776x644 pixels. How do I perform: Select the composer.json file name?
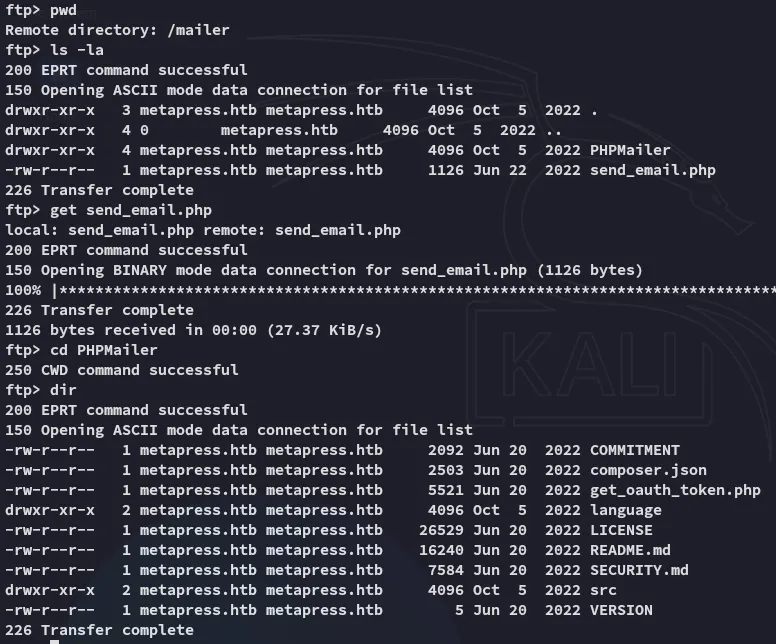pyautogui.click(x=648, y=470)
